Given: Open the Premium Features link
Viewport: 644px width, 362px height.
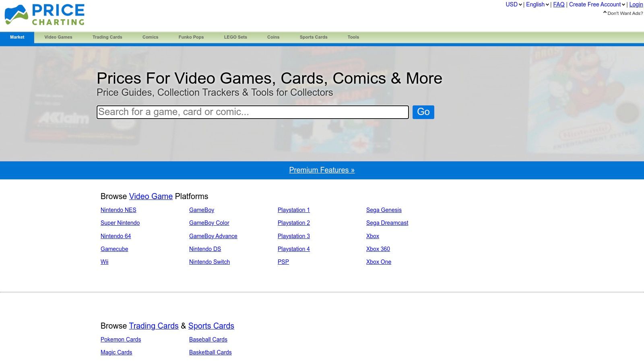Looking at the screenshot, I should [x=322, y=170].
